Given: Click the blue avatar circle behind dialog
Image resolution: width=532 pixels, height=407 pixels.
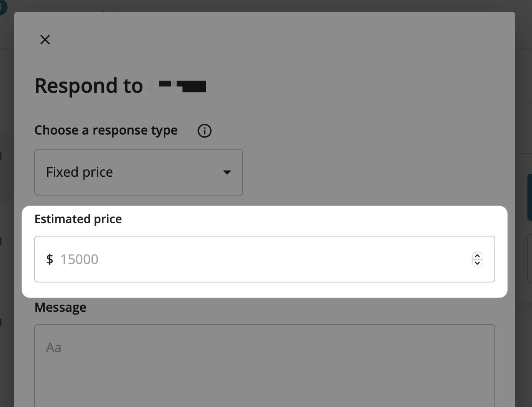Looking at the screenshot, I should pos(3,6).
